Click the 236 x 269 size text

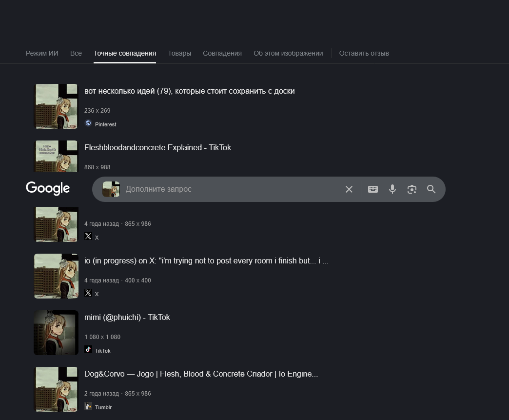[x=98, y=111]
